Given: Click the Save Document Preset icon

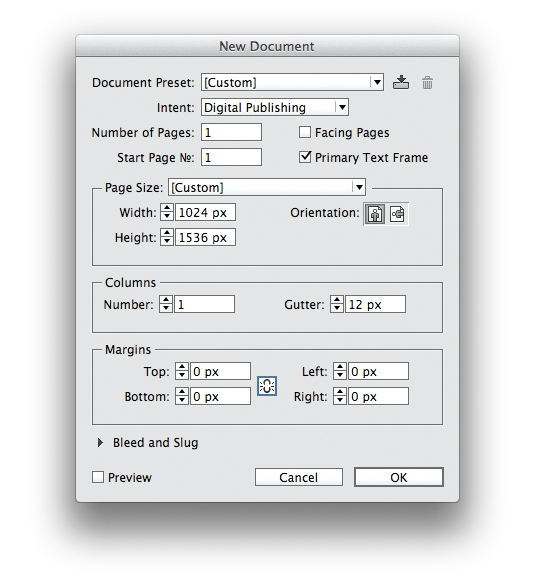Looking at the screenshot, I should coord(401,82).
